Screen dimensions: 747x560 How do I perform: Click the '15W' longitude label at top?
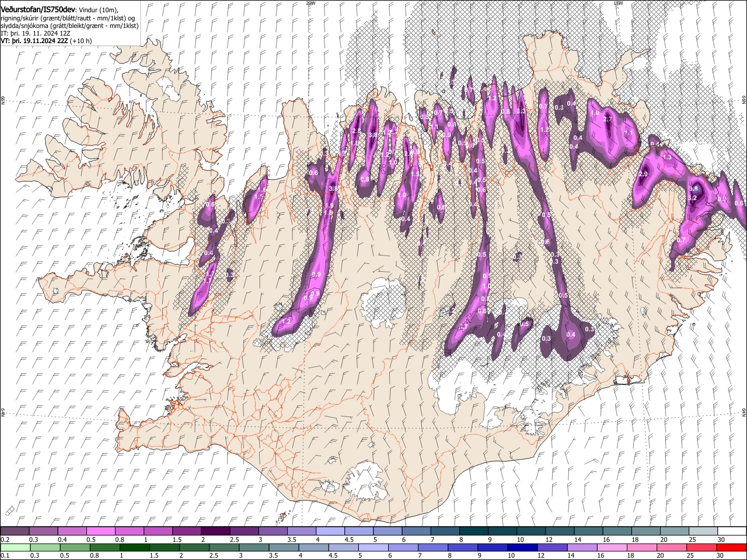tap(618, 3)
